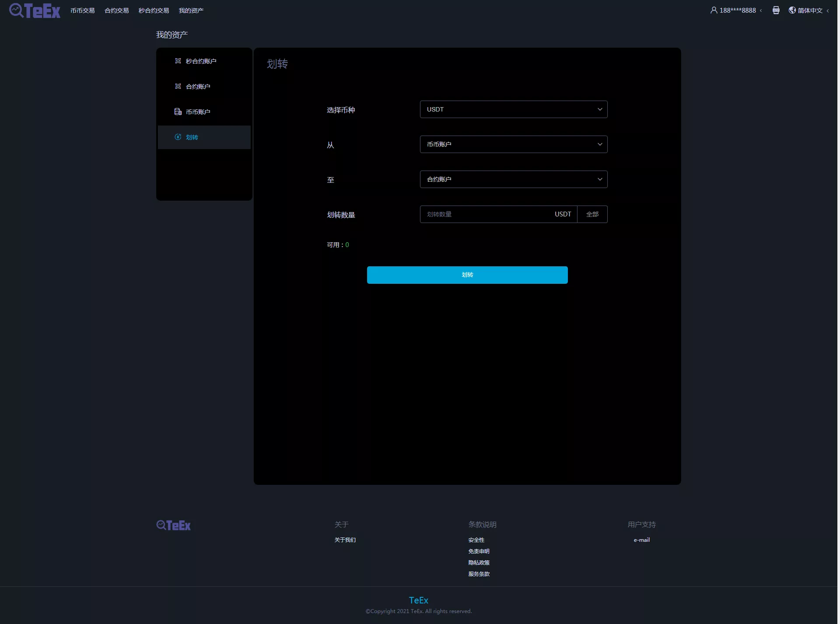This screenshot has height=624, width=840.
Task: Open the 关于我们 footer link
Action: pyautogui.click(x=345, y=540)
